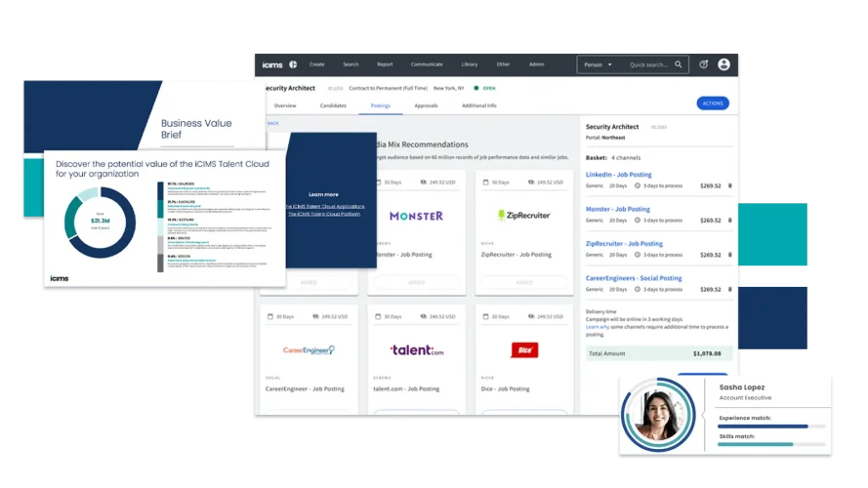Click the clock icon in the CareerEngineers basket row

tap(638, 289)
